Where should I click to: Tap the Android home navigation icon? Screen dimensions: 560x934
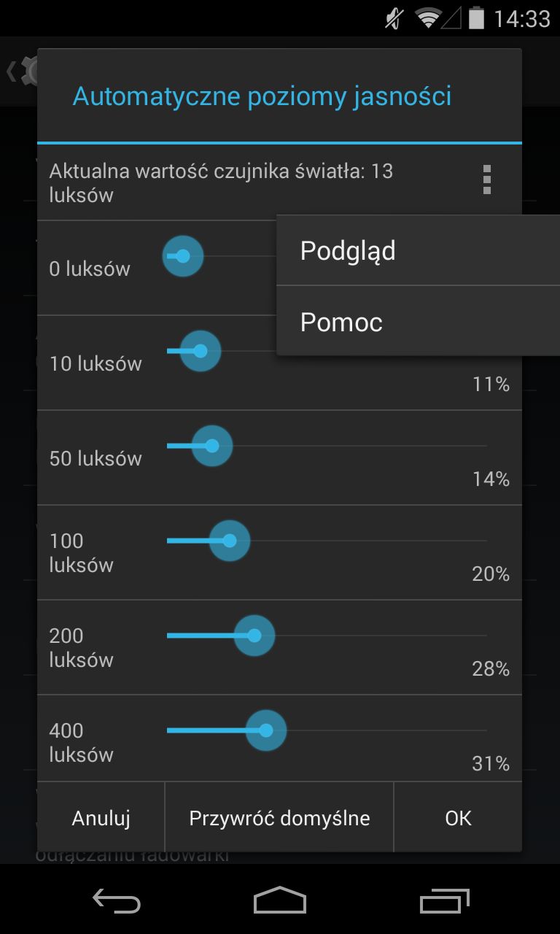click(280, 901)
